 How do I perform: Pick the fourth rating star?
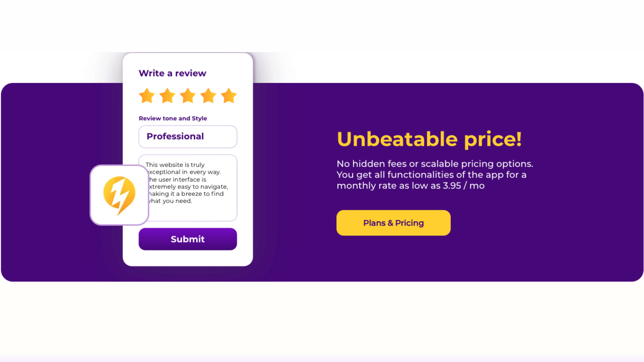point(208,96)
